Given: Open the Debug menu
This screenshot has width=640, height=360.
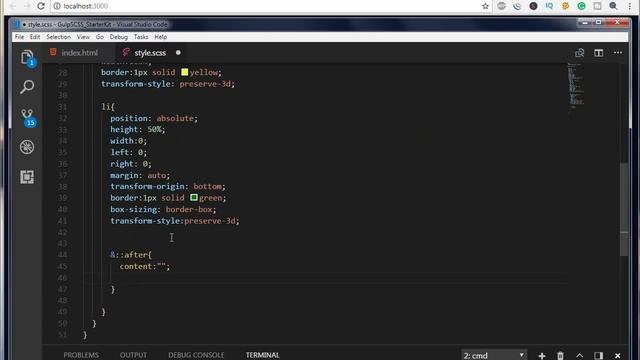Looking at the screenshot, I should pos(118,37).
